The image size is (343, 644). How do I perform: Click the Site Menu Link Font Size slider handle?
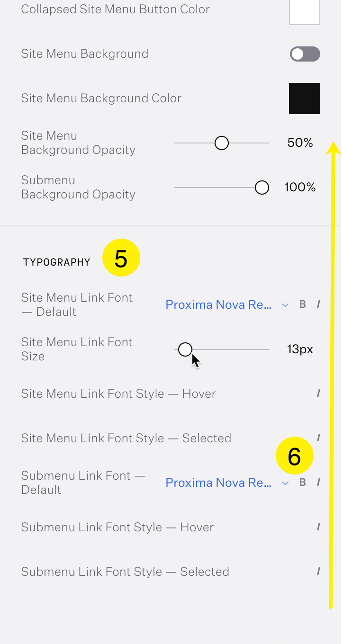[x=185, y=349]
